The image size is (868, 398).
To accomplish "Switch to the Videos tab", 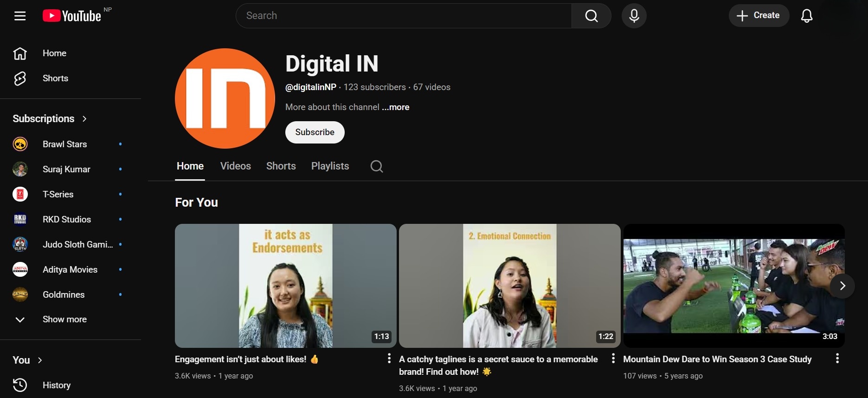I will [235, 166].
